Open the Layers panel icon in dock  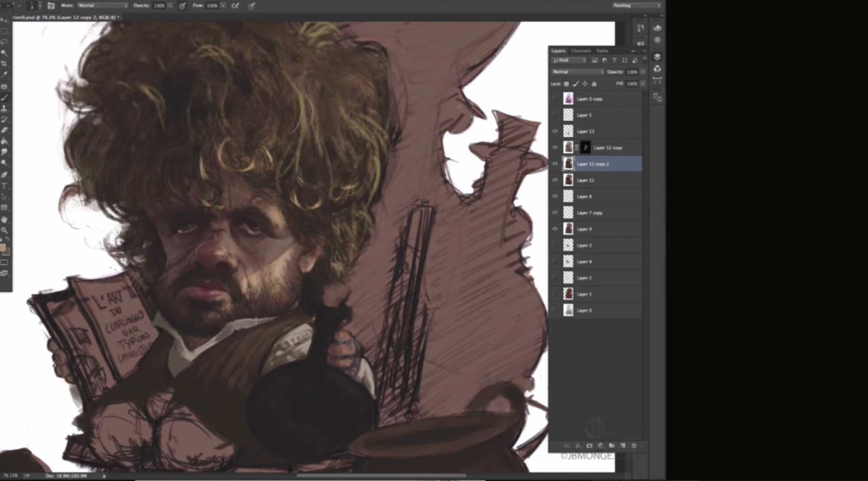pos(657,57)
